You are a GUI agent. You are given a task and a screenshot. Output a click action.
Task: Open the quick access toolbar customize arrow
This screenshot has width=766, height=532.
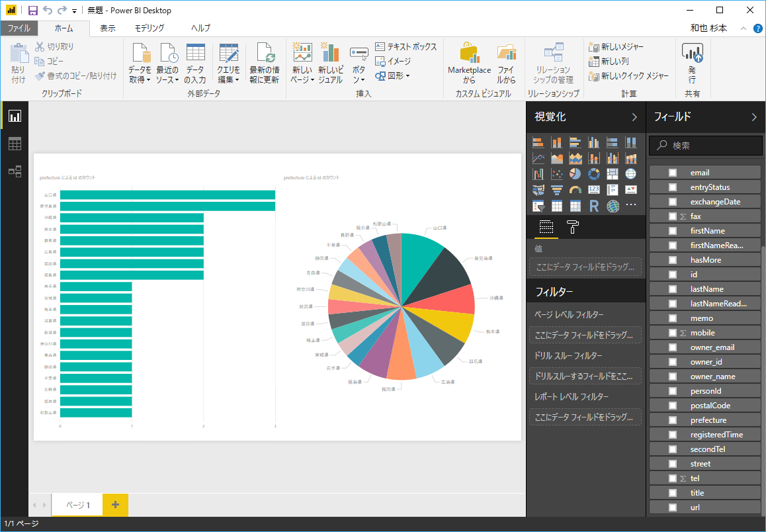(x=74, y=11)
